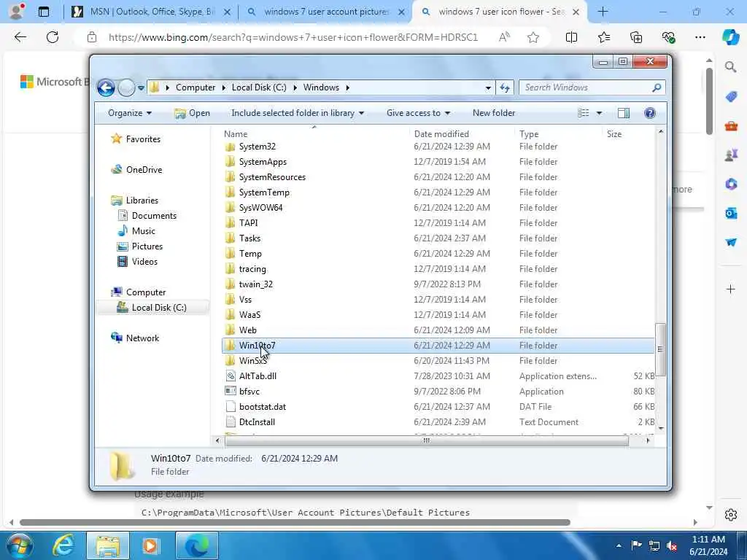Add this page to Edge favorites
The width and height of the screenshot is (747, 560).
[x=533, y=37]
